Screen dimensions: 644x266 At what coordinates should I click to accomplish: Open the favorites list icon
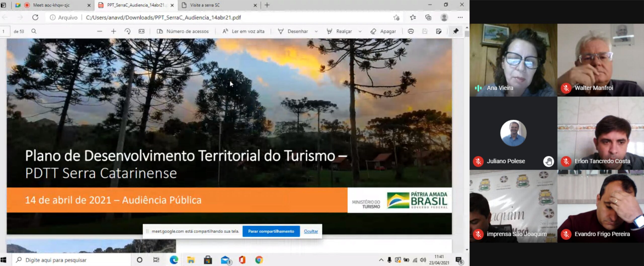413,17
